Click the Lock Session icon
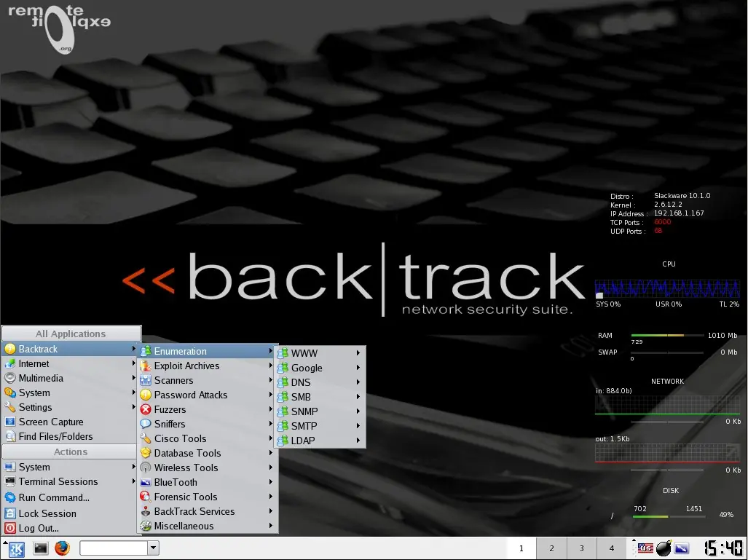Image resolution: width=748 pixels, height=560 pixels. pos(10,513)
